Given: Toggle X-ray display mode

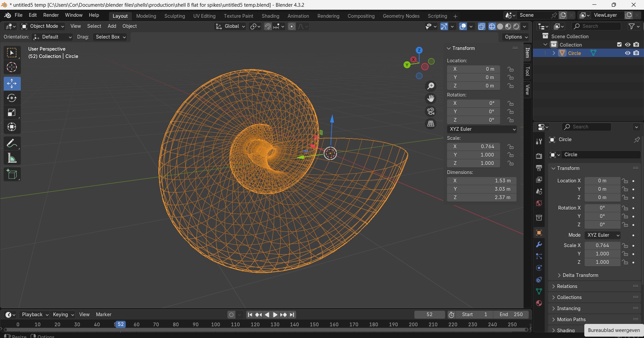Looking at the screenshot, I should coord(482,26).
